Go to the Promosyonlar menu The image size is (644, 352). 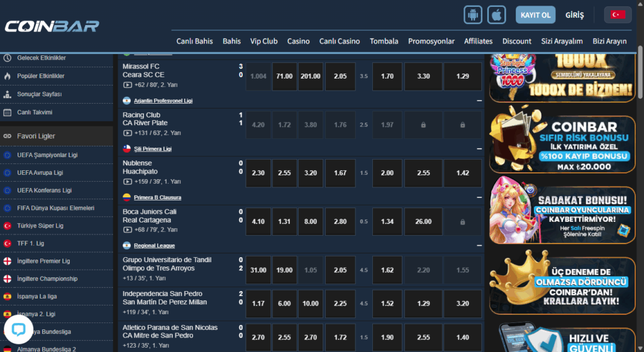point(431,41)
